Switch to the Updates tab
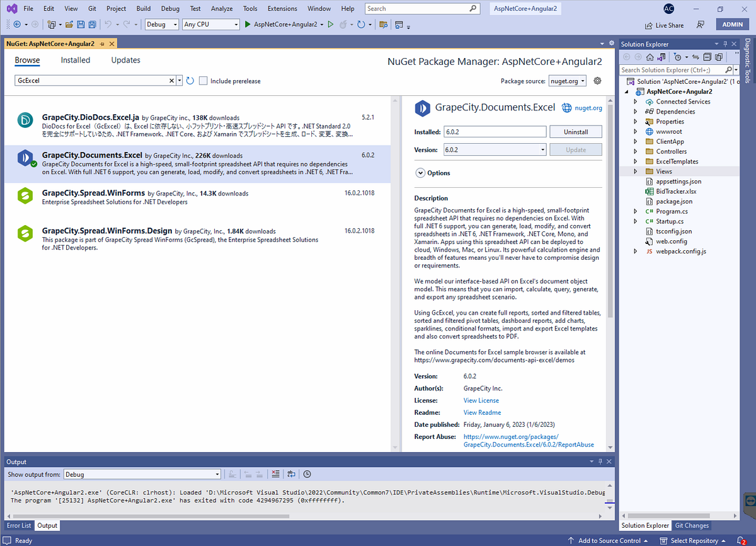756x546 pixels. (x=125, y=60)
